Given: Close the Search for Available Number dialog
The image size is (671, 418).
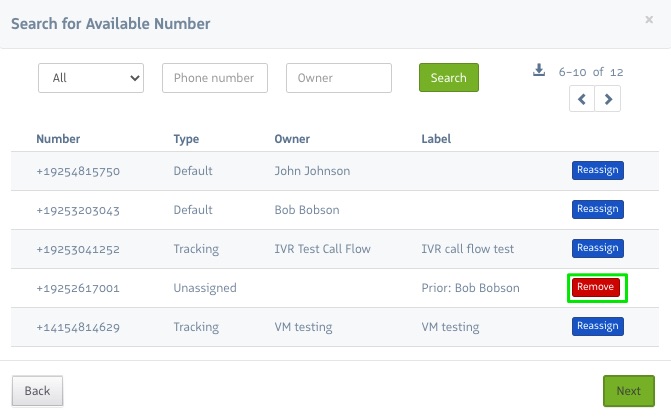Looking at the screenshot, I should 649,20.
